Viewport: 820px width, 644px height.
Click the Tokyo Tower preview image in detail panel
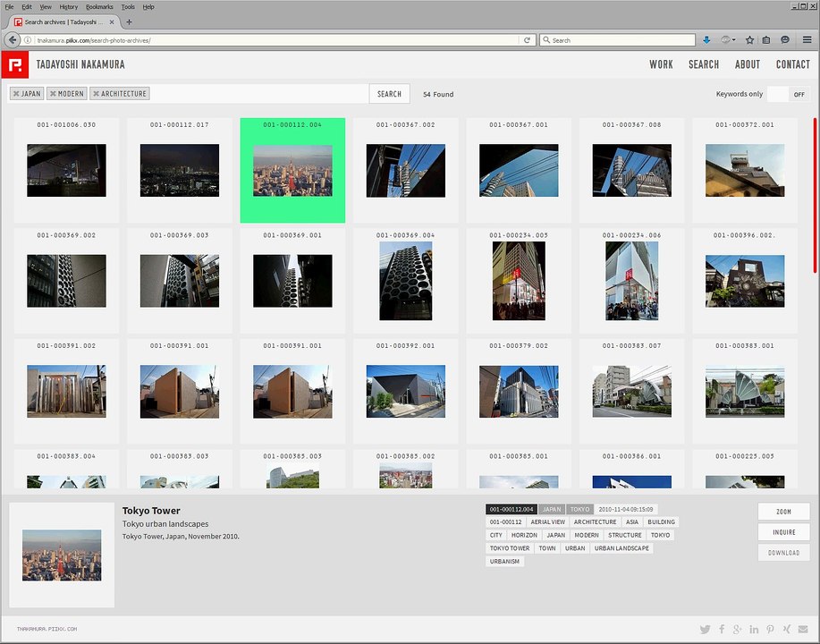pyautogui.click(x=62, y=555)
